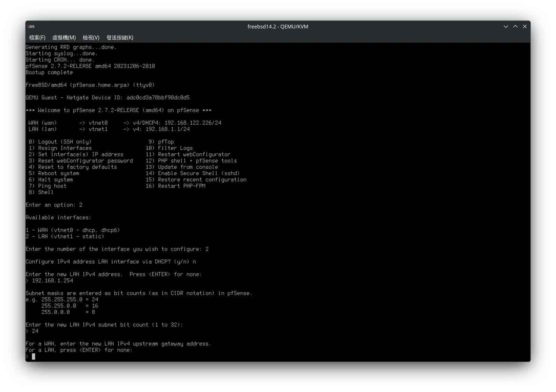
Task: Click the WAN IP '192.168.122.226/24'
Action: coord(193,123)
